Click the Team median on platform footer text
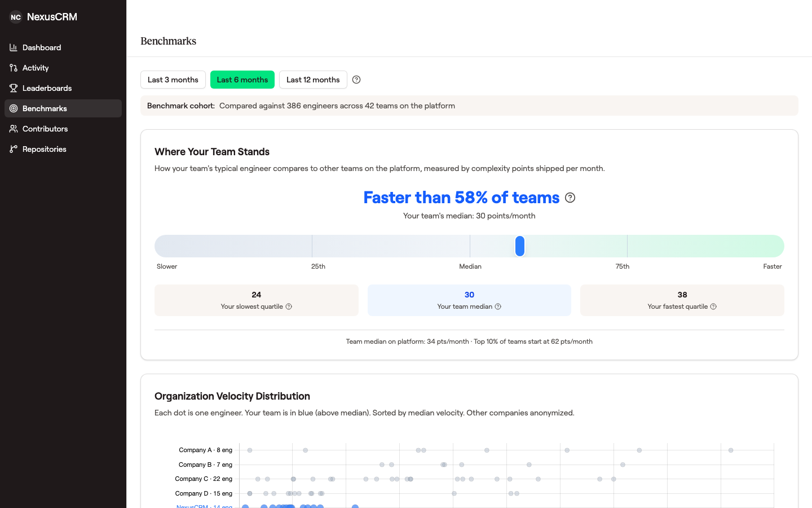This screenshot has width=812, height=508. 469,341
